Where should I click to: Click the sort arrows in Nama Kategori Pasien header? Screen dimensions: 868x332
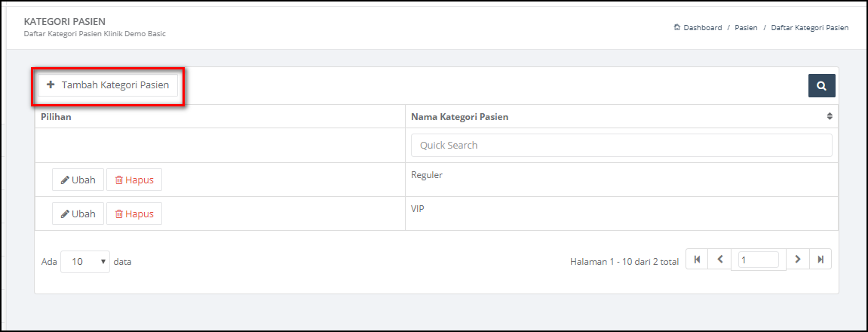tap(830, 116)
